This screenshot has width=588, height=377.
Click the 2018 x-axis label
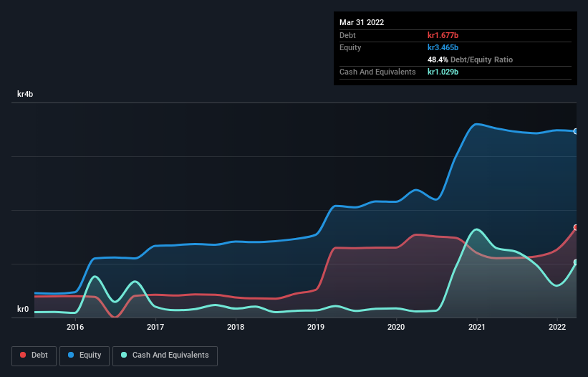pyautogui.click(x=236, y=327)
